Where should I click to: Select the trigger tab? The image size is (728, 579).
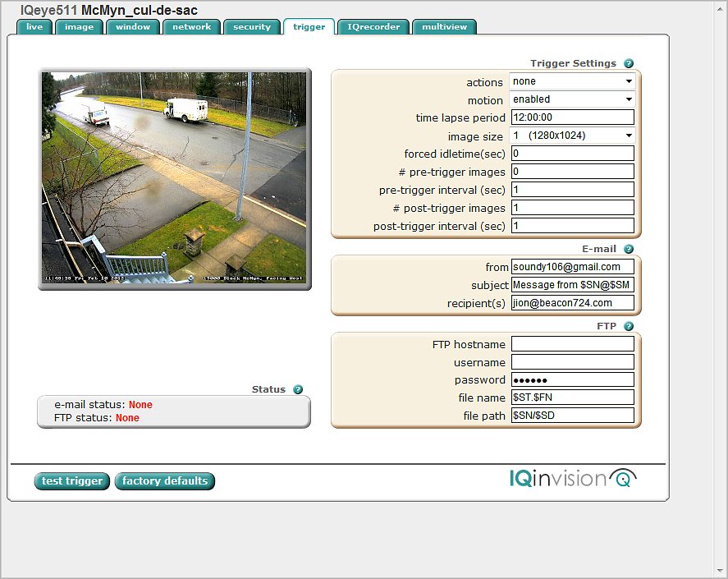click(x=309, y=27)
